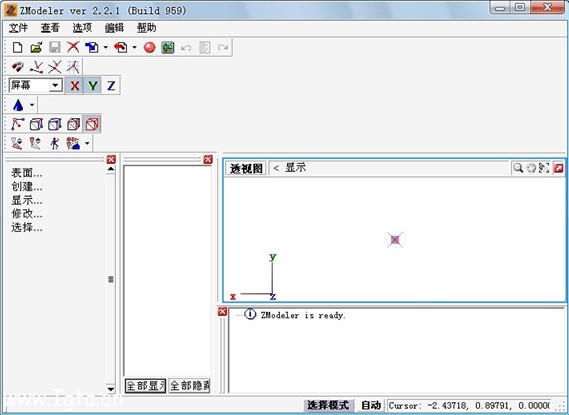Click the blue cone pivot icon

[18, 105]
